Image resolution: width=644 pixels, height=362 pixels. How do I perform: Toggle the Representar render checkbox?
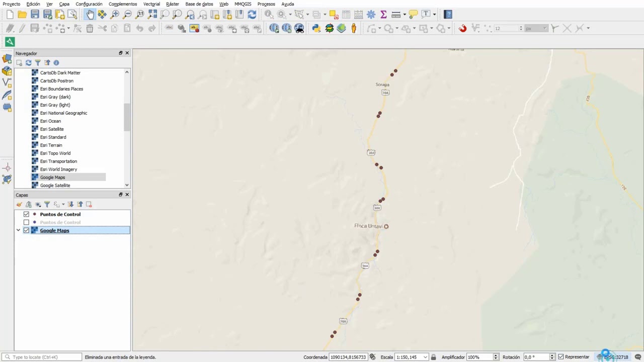coord(561,357)
